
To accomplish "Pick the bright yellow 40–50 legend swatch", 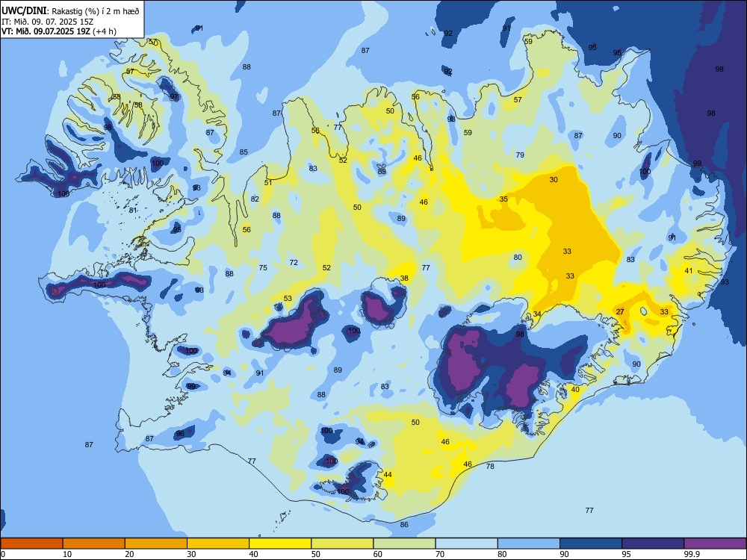I will click(280, 544).
